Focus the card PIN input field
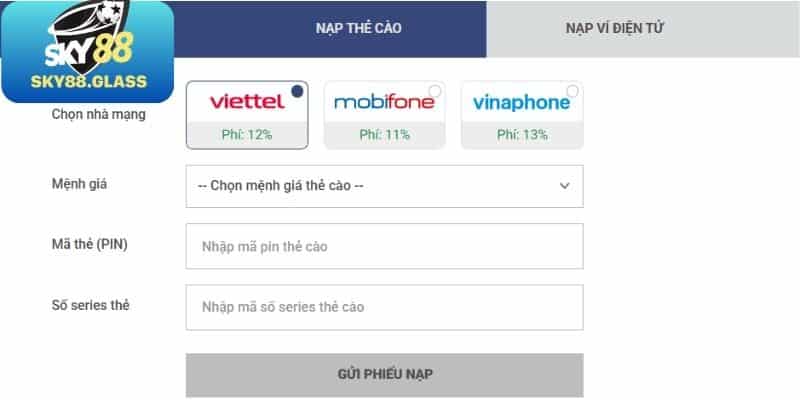The height and width of the screenshot is (400, 800). coord(384,246)
